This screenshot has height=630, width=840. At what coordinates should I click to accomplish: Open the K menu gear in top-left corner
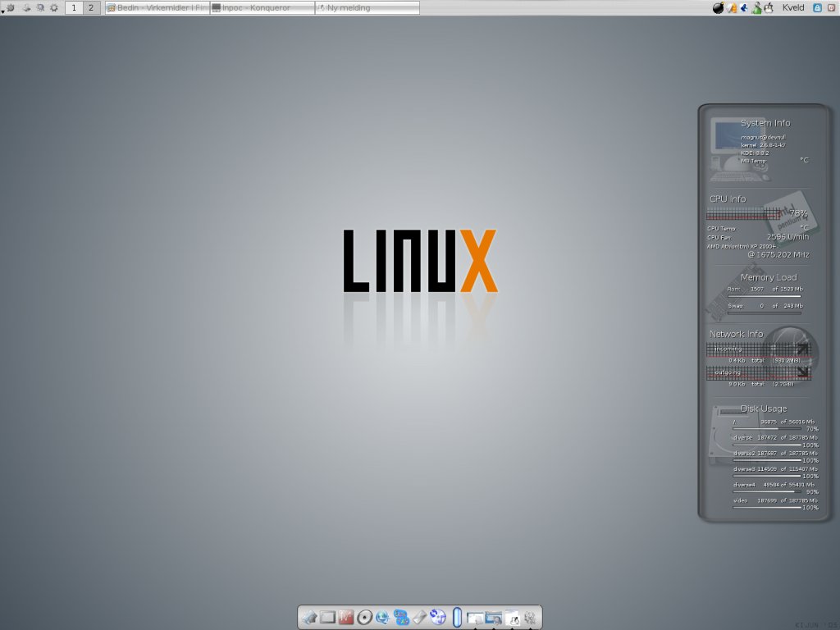click(x=10, y=7)
